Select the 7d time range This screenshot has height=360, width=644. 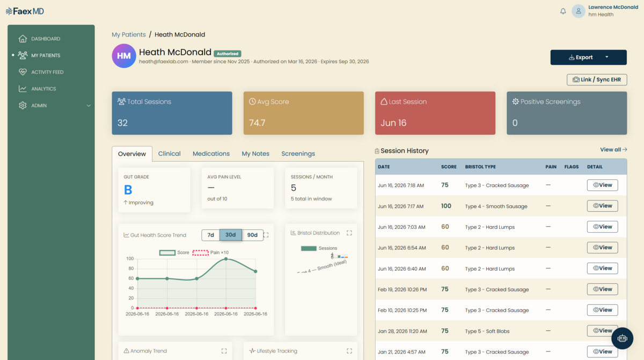point(211,235)
